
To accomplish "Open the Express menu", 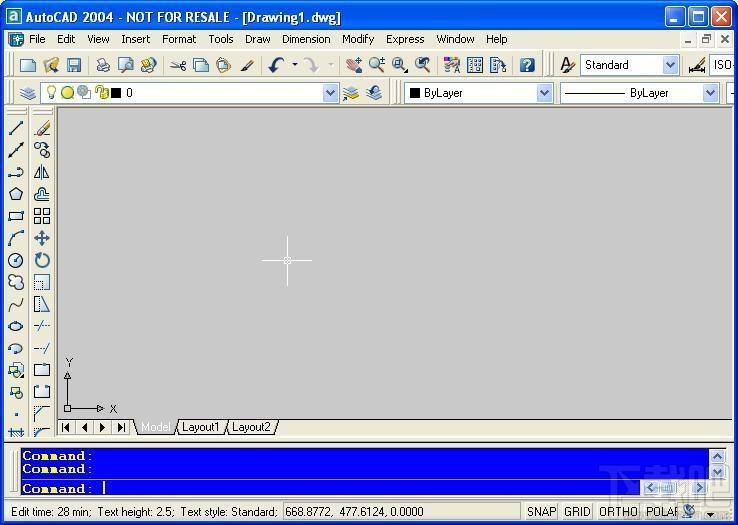I will (405, 39).
